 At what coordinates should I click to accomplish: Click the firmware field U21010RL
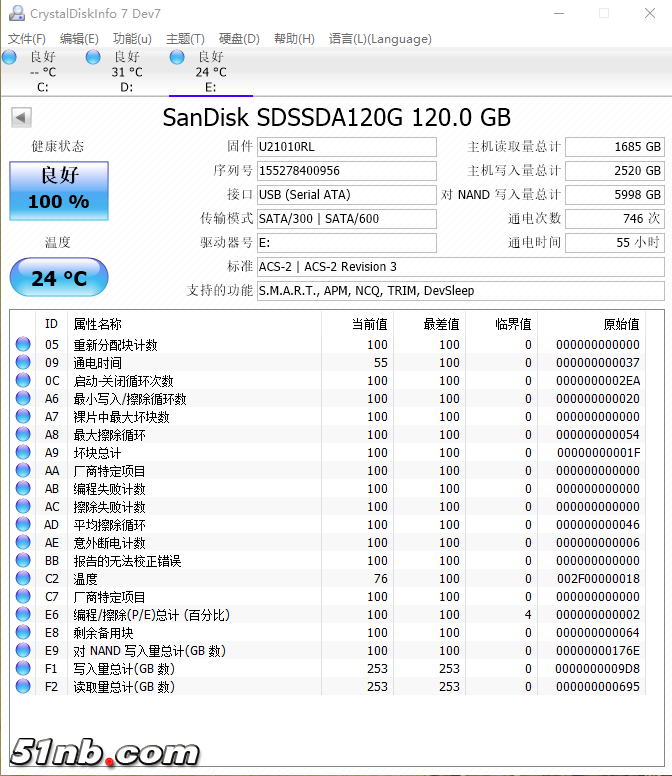[x=347, y=147]
